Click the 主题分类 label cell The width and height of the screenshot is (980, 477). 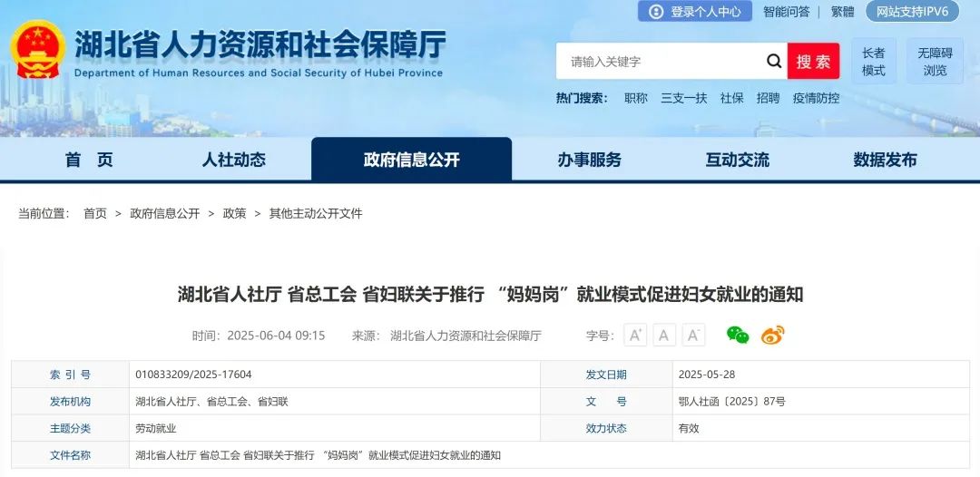click(x=70, y=428)
